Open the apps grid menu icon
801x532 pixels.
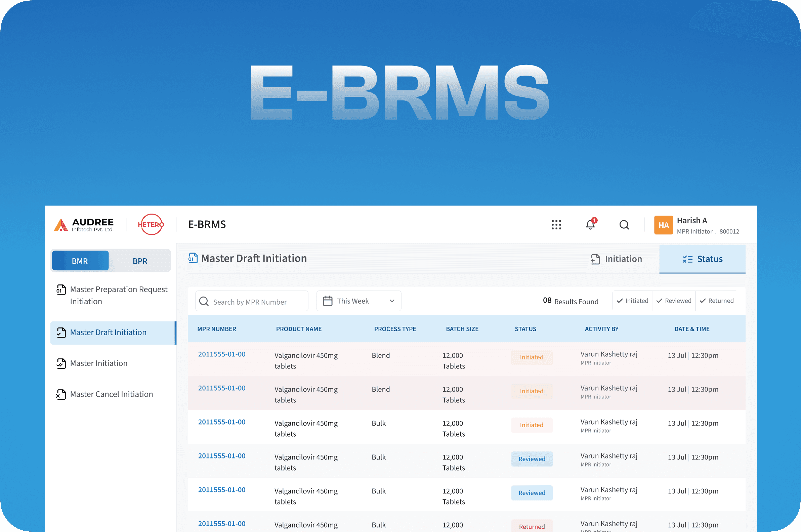click(556, 225)
